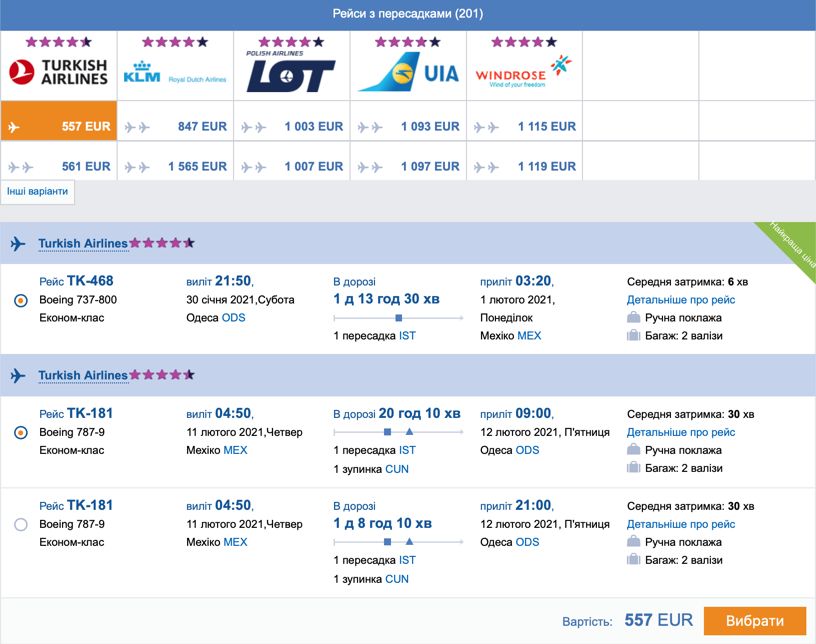Screen dimensions: 816x644
Task: Click IST transfer on 1 д 8 год flight
Action: (407, 560)
